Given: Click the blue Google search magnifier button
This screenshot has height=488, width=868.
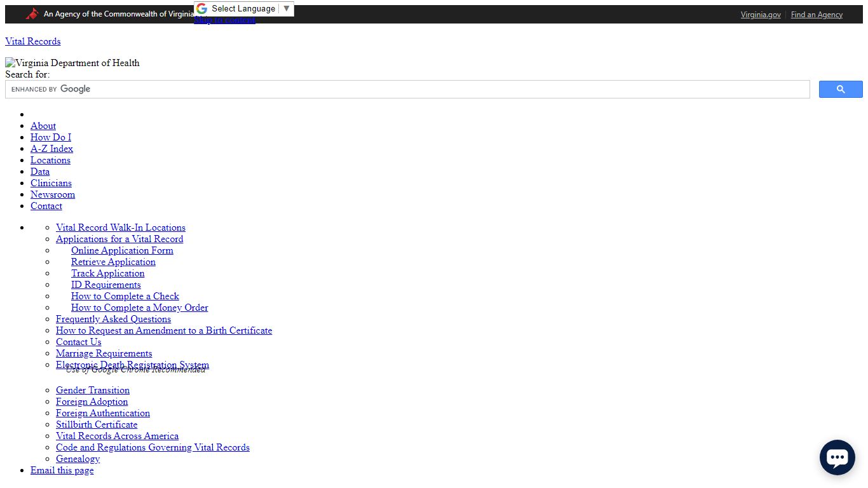Looking at the screenshot, I should pos(841,90).
